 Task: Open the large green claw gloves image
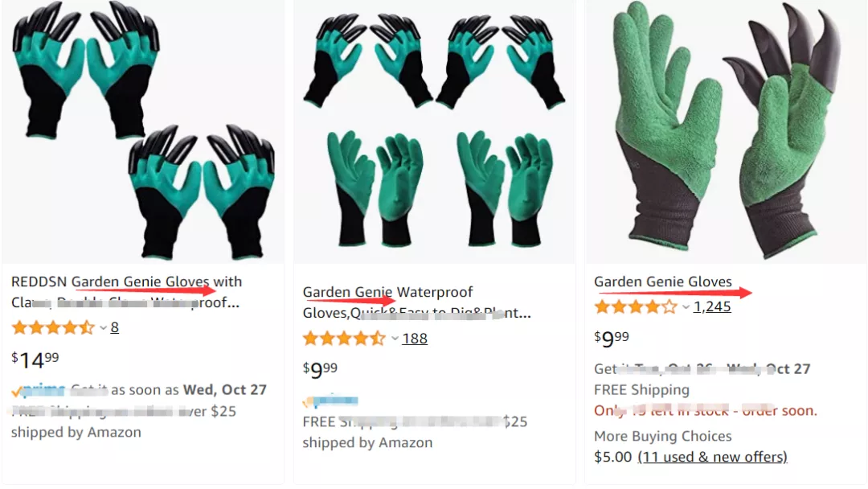727,131
